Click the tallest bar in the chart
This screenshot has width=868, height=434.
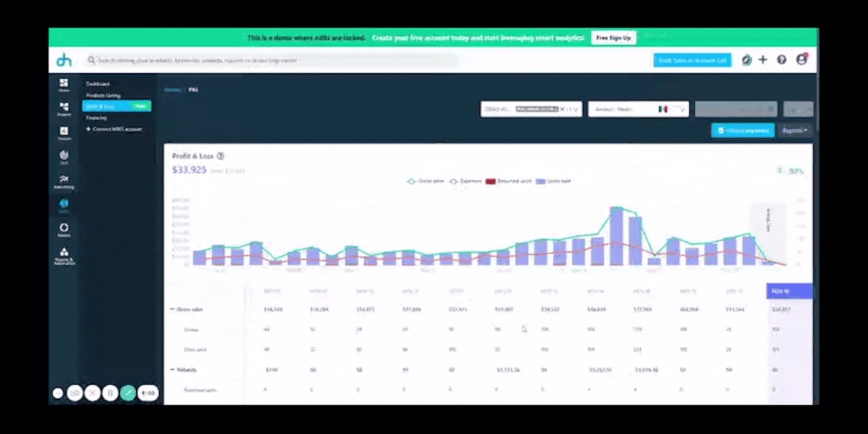(616, 236)
